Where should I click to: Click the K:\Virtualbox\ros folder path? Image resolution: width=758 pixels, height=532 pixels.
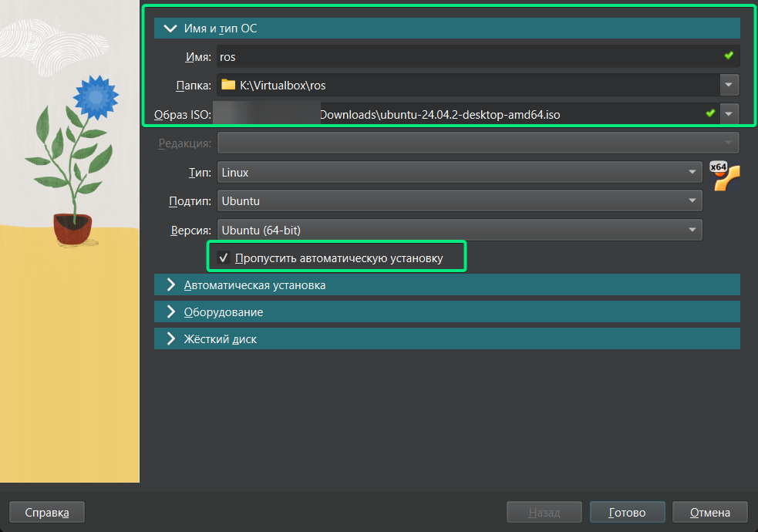(283, 86)
